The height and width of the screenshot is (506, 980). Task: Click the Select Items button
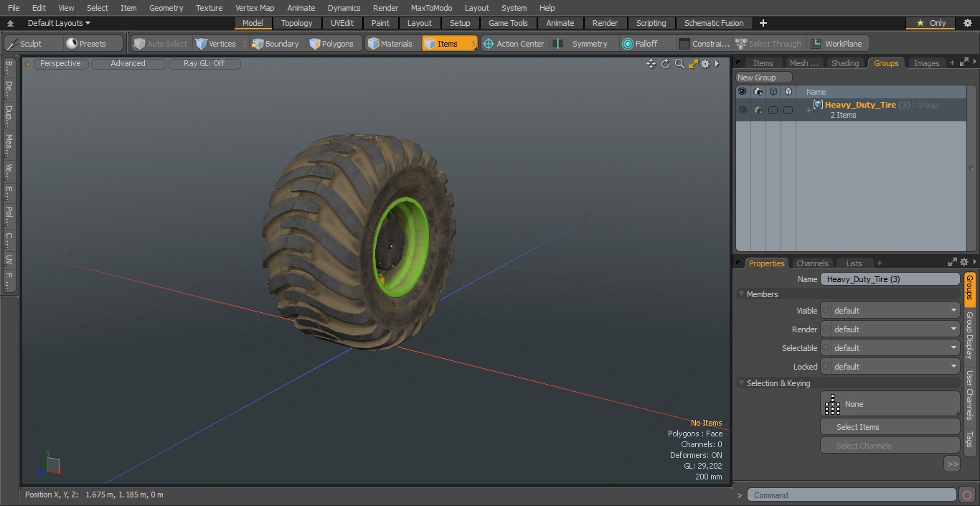(890, 427)
